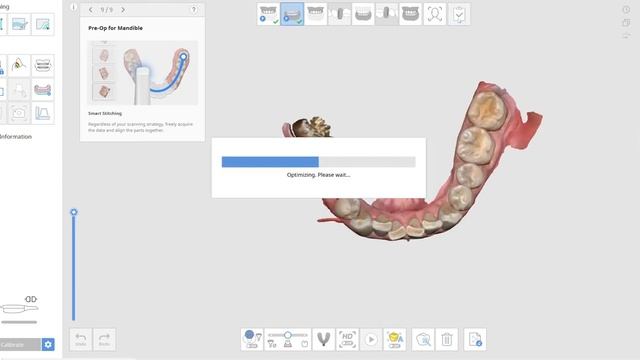Click the image export tool in left panel
The image size is (640, 360).
pyautogui.click(x=43, y=24)
